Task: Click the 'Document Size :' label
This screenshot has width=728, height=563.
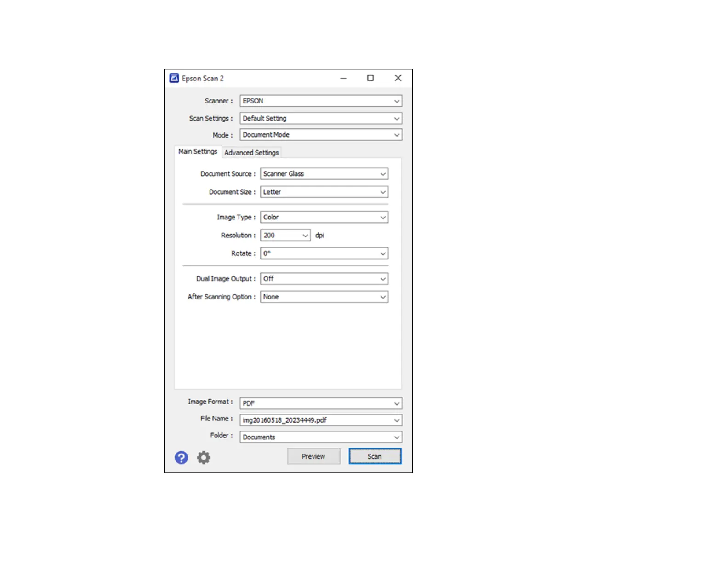Action: point(233,192)
